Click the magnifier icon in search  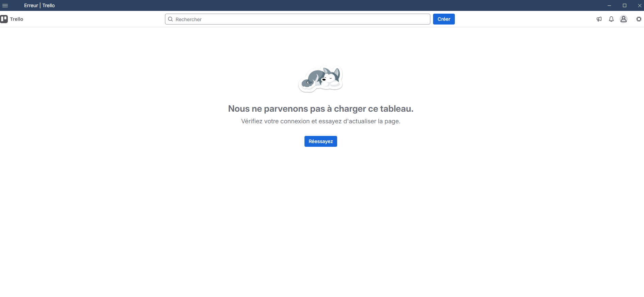170,19
